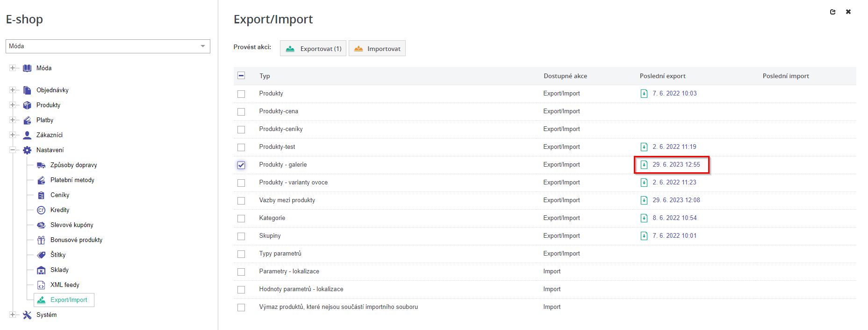Click the Importovat button
The image size is (868, 330).
pyautogui.click(x=377, y=49)
